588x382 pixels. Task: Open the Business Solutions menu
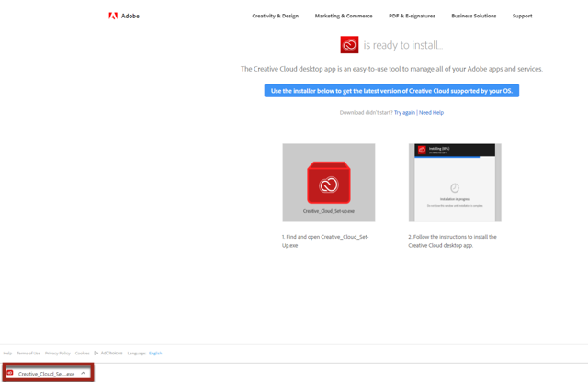(x=473, y=16)
